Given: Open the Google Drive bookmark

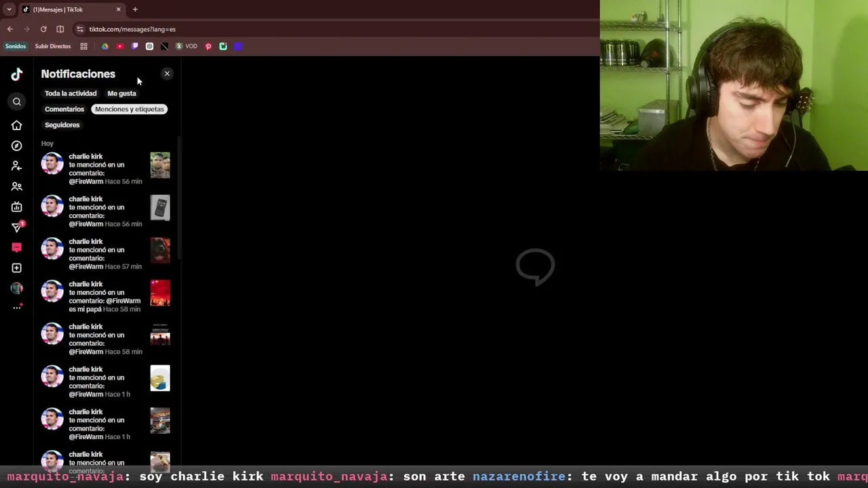Looking at the screenshot, I should (x=105, y=46).
